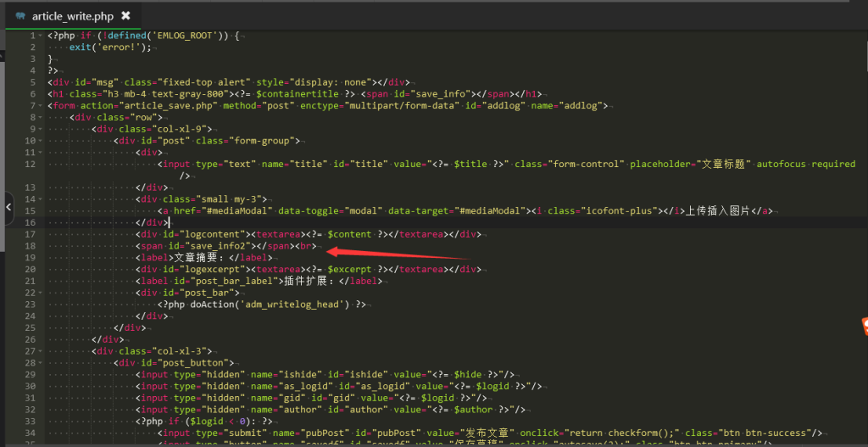Collapse the row div at line 8
Screen dimensions: 868x447
coord(42,117)
